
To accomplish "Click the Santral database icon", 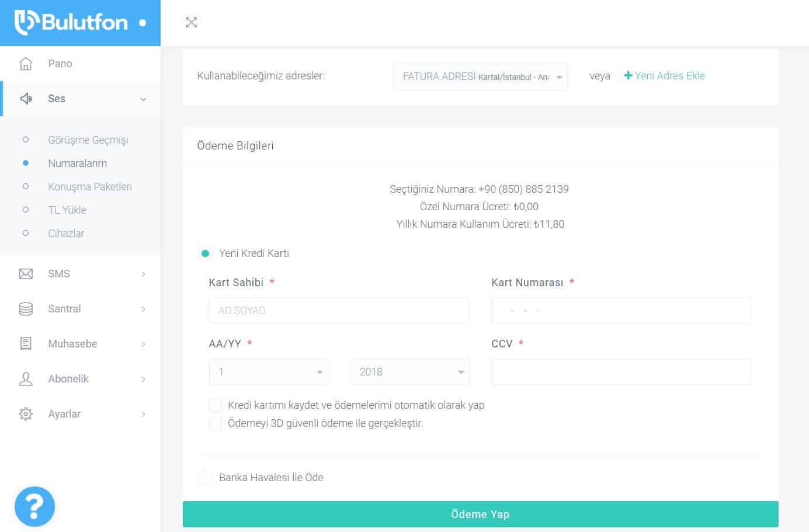I will coord(26,309).
